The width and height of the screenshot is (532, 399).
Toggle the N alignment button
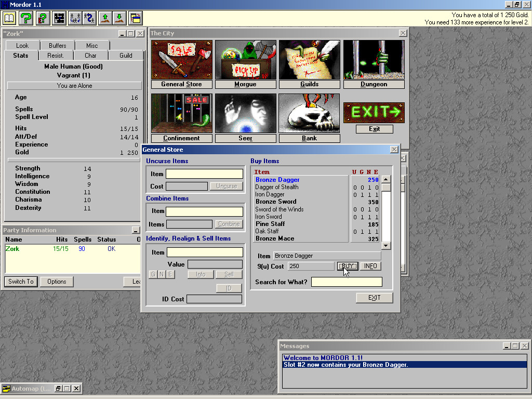[162, 274]
